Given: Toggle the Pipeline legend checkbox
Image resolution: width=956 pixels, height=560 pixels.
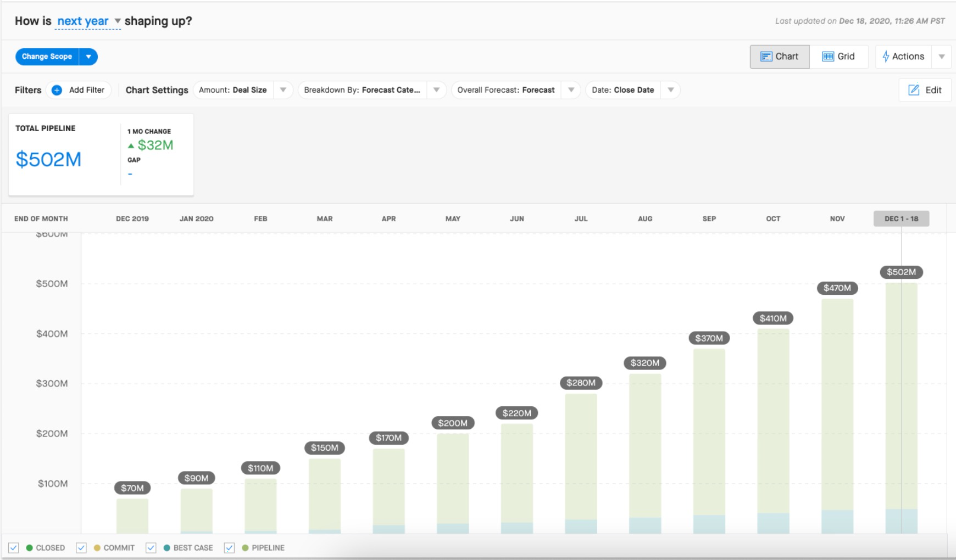Looking at the screenshot, I should (x=230, y=548).
